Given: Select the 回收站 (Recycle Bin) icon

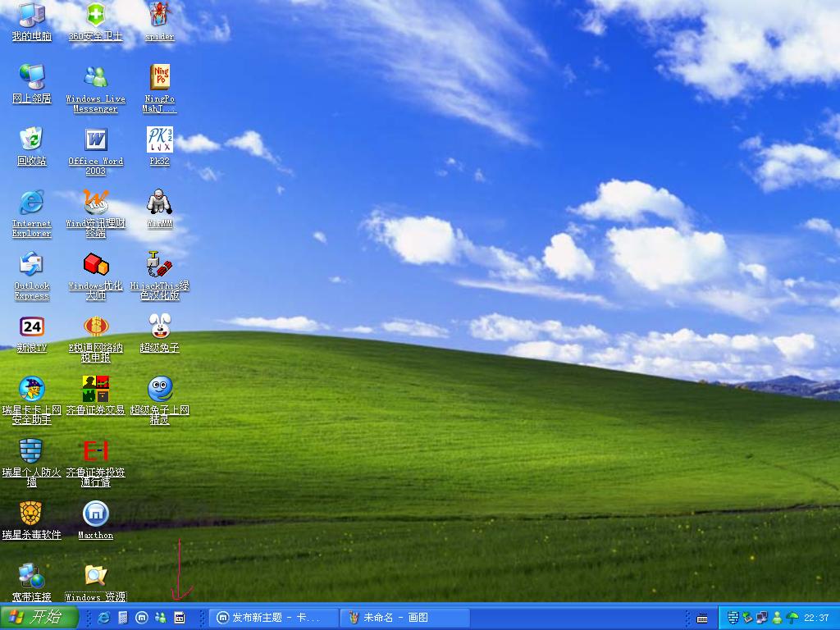Looking at the screenshot, I should point(31,139).
